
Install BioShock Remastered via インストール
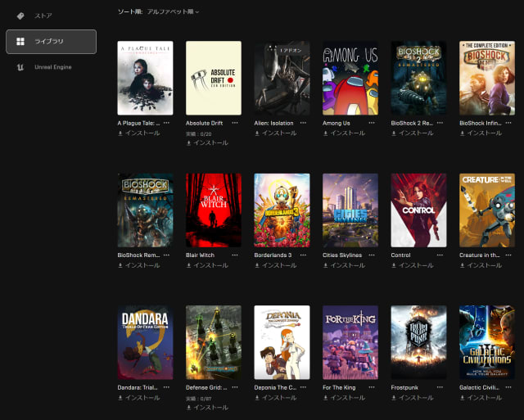click(138, 265)
